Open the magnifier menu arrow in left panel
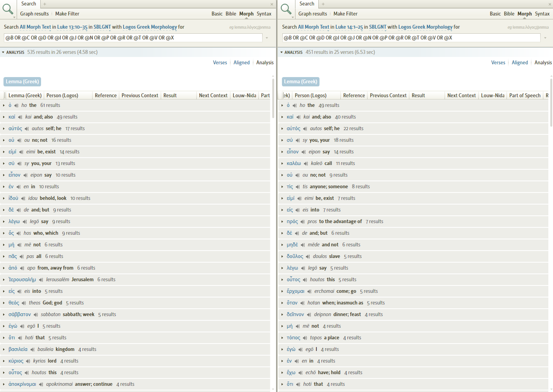 (x=14, y=17)
